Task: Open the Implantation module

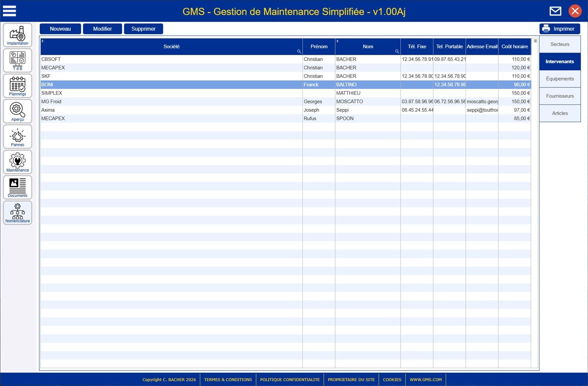Action: [x=18, y=35]
